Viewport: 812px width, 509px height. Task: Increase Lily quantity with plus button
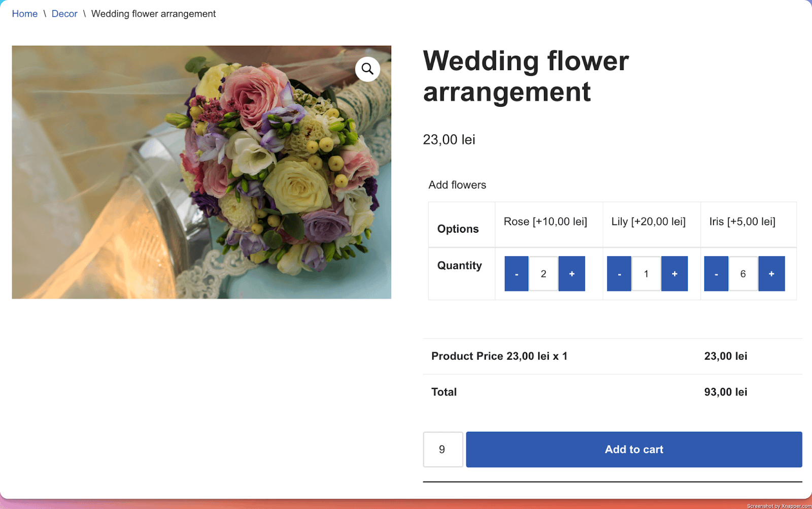tap(674, 274)
